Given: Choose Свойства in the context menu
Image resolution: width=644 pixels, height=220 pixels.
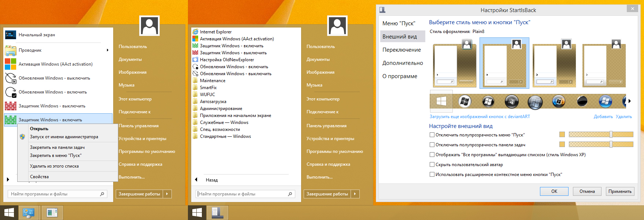Looking at the screenshot, I should 39,177.
